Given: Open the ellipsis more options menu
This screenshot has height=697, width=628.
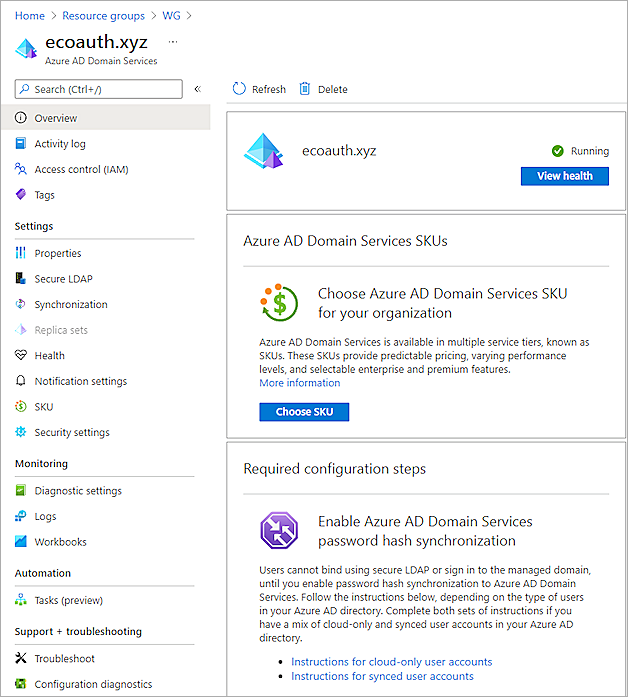Looking at the screenshot, I should coord(173,42).
